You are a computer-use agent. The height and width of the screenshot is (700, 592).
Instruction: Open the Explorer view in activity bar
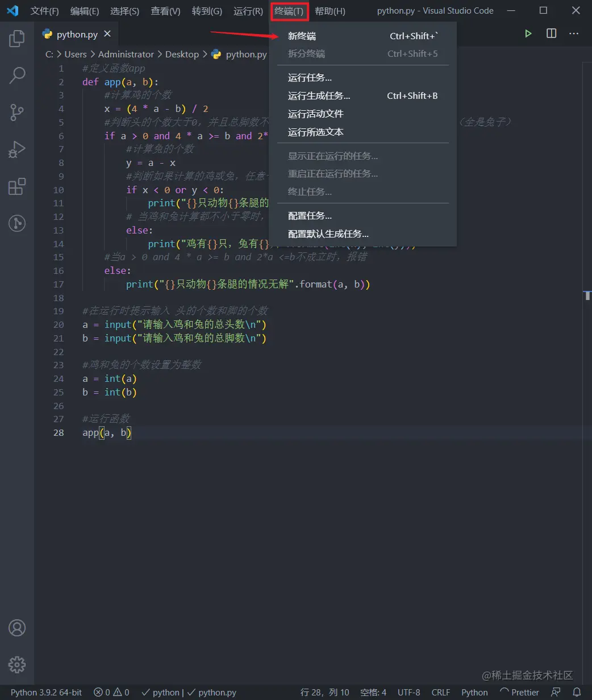point(17,39)
